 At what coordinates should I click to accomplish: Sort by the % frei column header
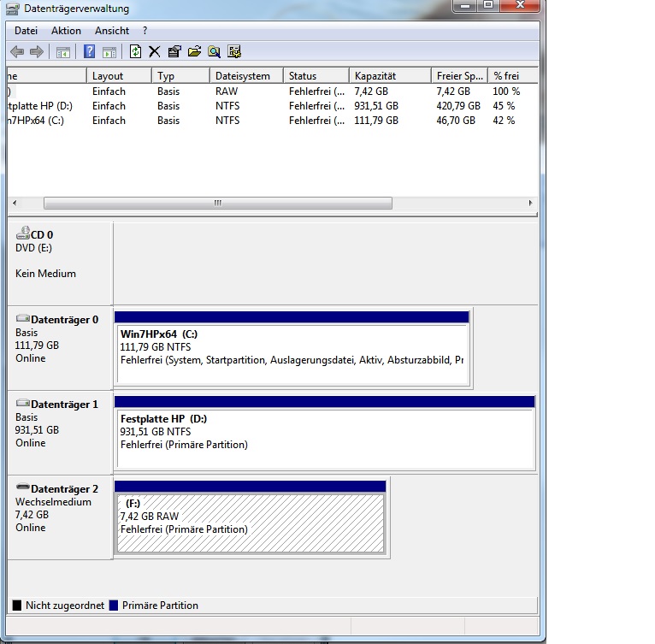point(513,75)
